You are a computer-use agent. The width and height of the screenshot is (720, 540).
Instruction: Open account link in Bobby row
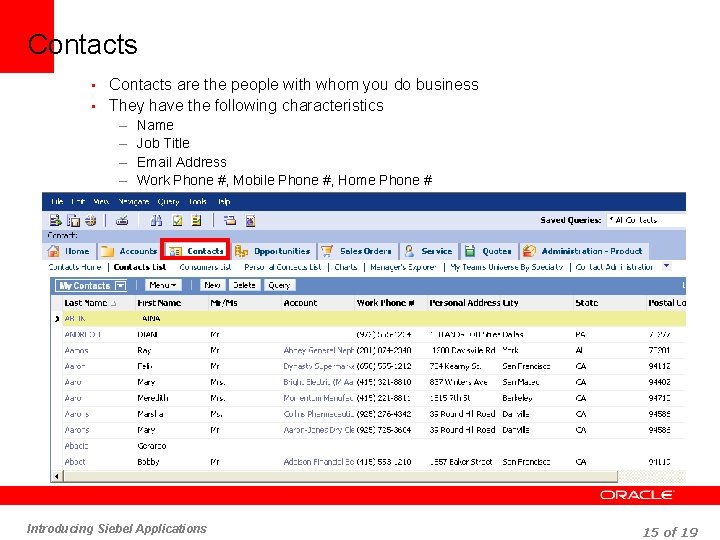click(319, 462)
